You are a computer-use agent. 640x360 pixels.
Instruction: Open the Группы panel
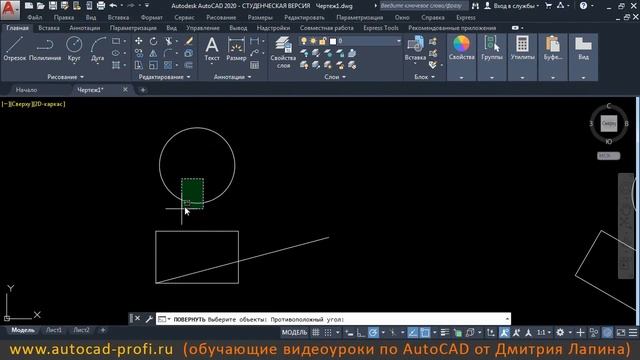(x=491, y=49)
